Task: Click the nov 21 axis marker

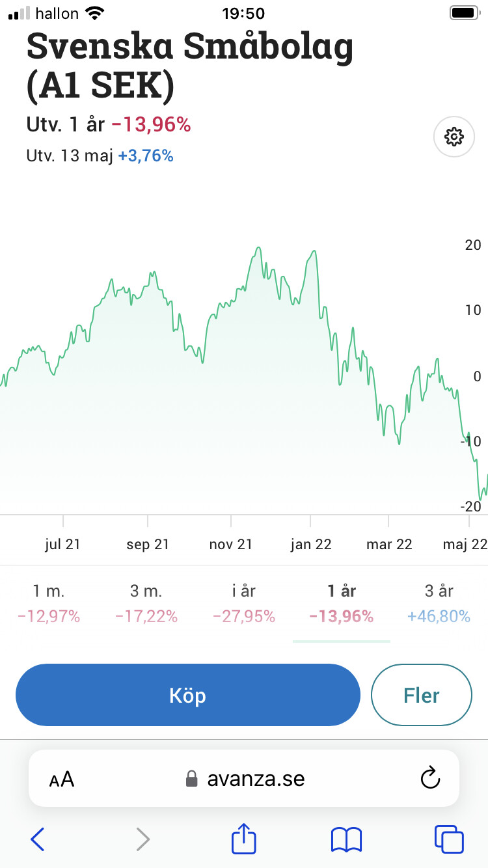Action: click(231, 545)
